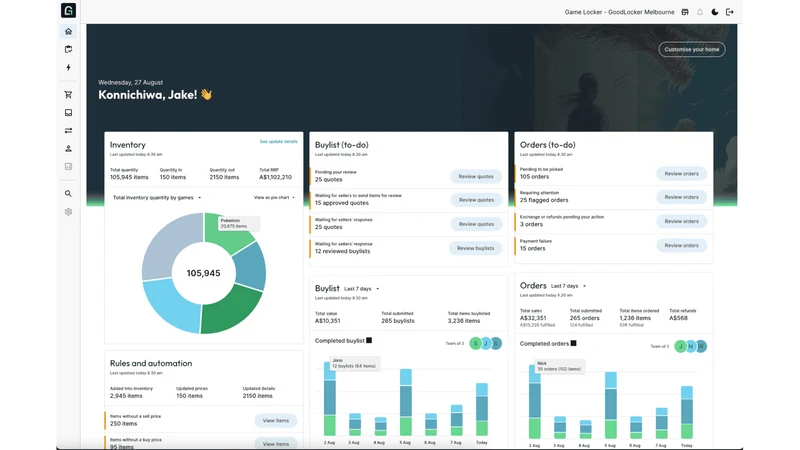Open the search magnifier icon in sidebar

pos(68,194)
